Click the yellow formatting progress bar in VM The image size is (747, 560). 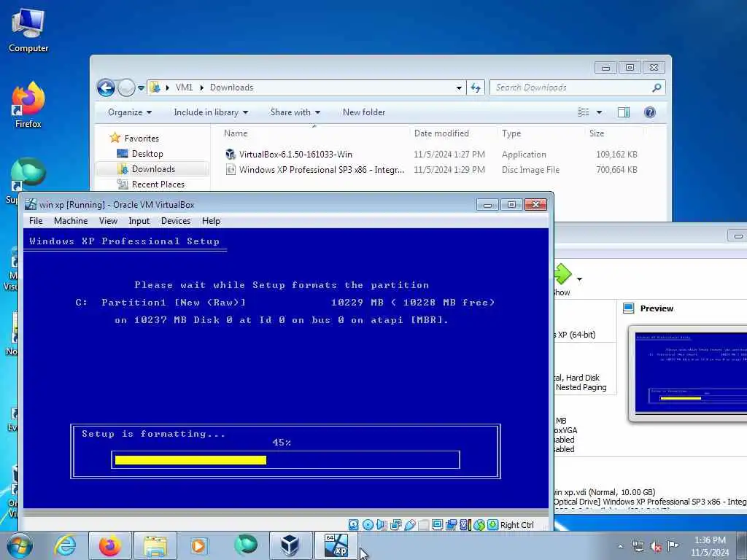[x=190, y=460]
